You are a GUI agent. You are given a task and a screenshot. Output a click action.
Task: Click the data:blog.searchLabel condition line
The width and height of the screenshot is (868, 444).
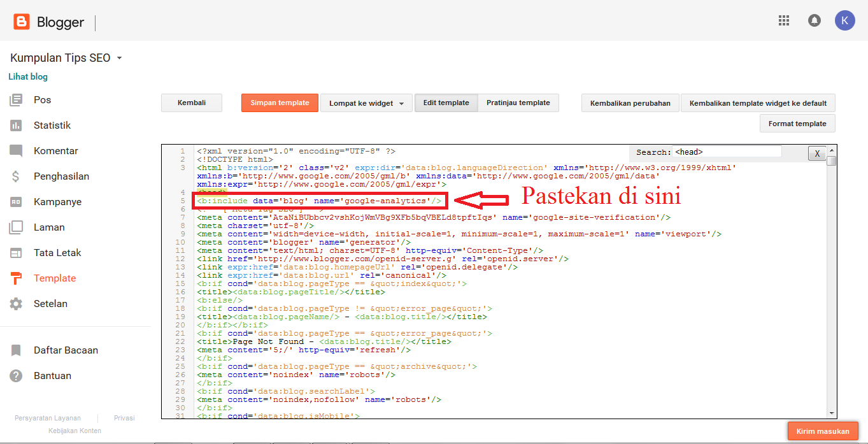click(286, 391)
